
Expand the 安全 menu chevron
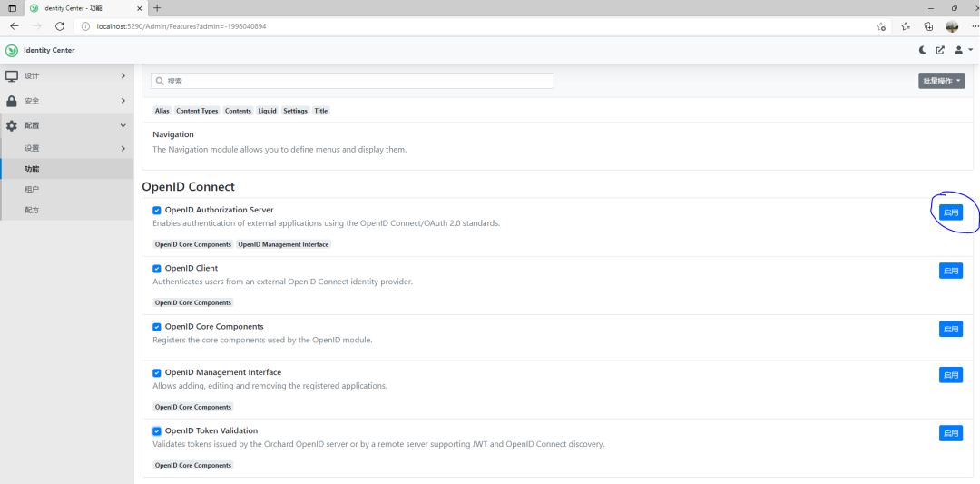tap(123, 101)
